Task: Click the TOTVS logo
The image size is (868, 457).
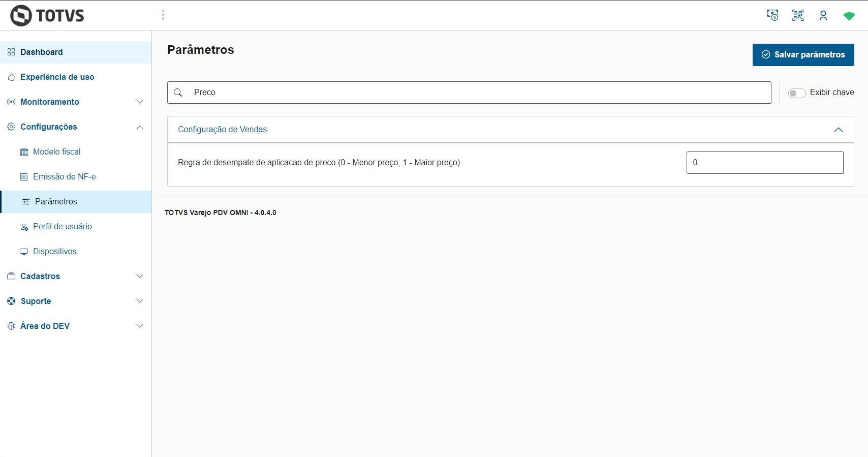Action: 47,15
